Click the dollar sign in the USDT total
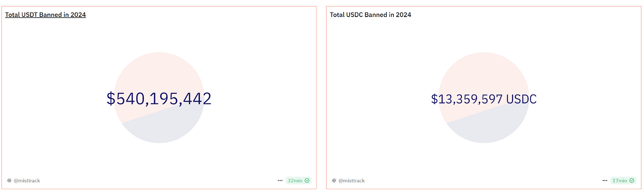This screenshot has height=194, width=644. [x=111, y=98]
